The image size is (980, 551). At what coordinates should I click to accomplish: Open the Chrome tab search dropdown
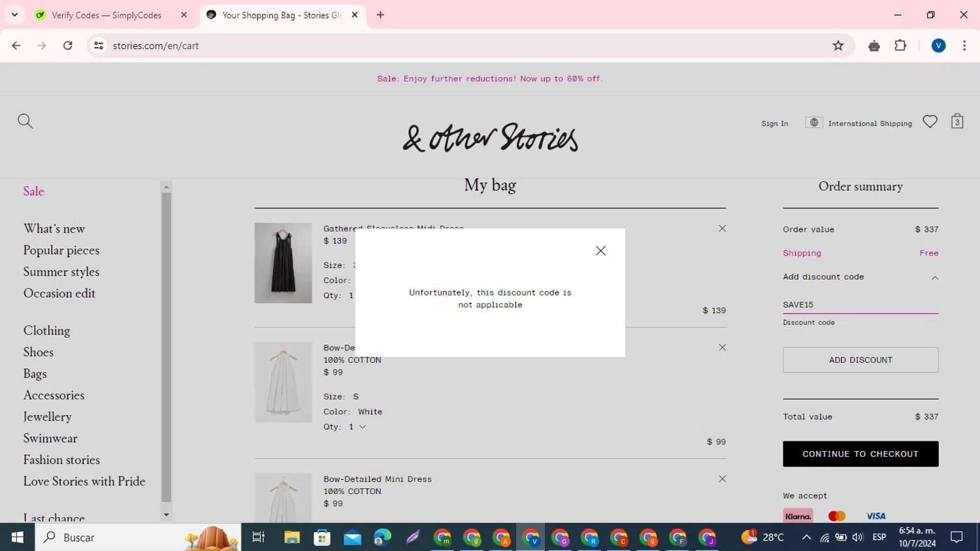pos(14,15)
